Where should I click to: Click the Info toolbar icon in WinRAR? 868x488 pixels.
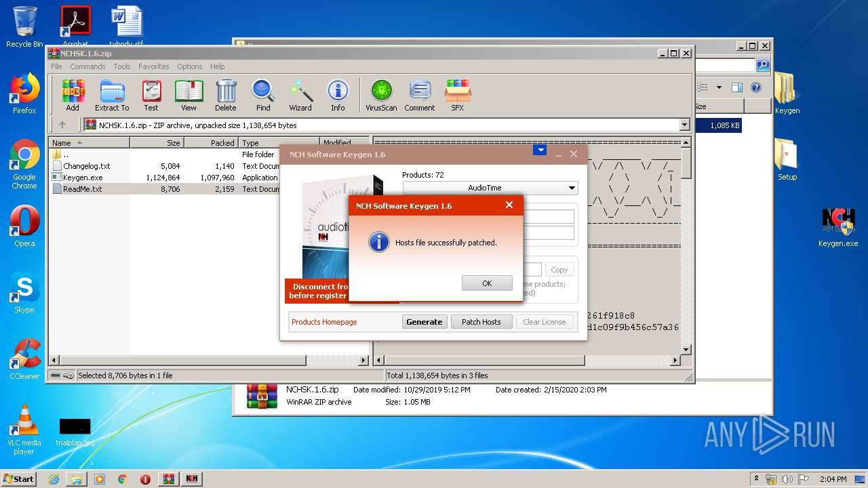[x=338, y=95]
